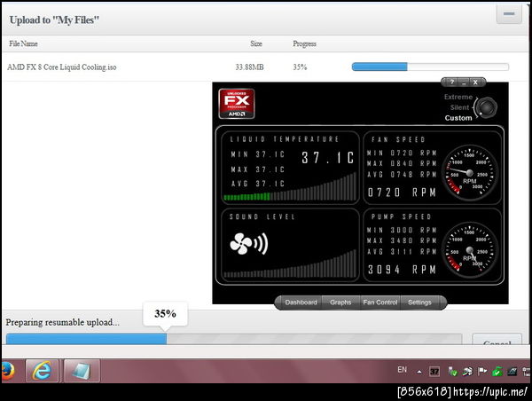Click the 37.1C temperature readout
Image resolution: width=532 pixels, height=401 pixels.
(x=328, y=158)
